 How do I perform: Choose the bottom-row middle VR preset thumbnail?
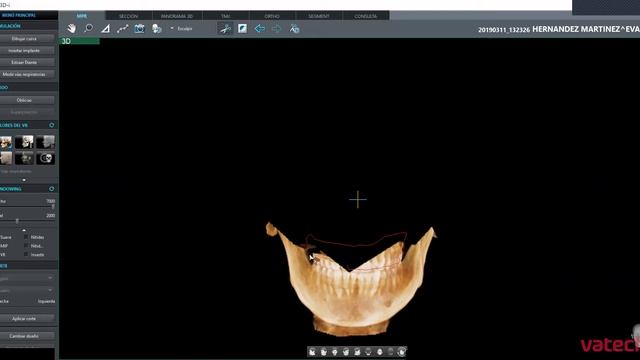point(24,158)
